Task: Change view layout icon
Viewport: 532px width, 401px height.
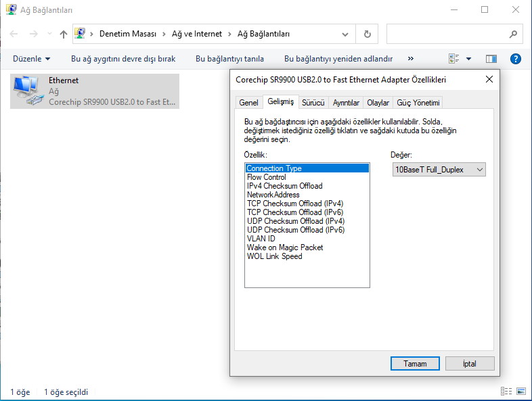Action: point(454,59)
